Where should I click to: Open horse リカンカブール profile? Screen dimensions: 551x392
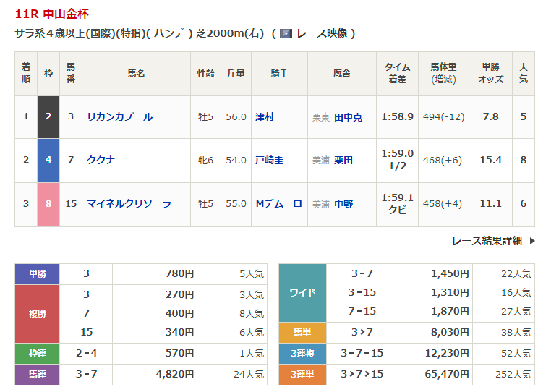pyautogui.click(x=119, y=116)
